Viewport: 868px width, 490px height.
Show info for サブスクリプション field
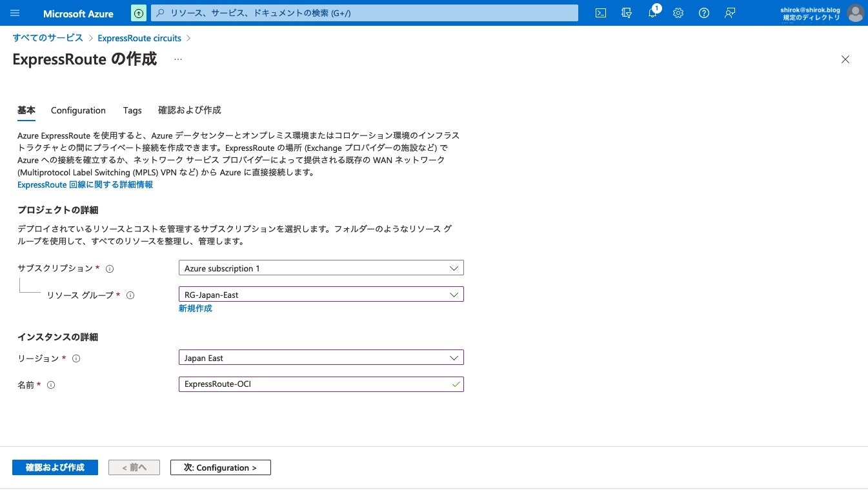110,269
